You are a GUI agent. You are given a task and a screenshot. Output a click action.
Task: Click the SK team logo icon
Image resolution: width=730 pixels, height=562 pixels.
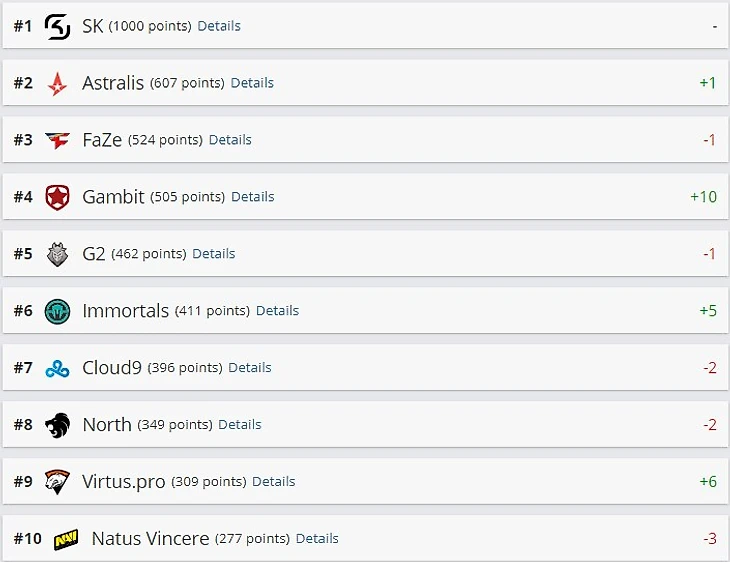pos(58,26)
